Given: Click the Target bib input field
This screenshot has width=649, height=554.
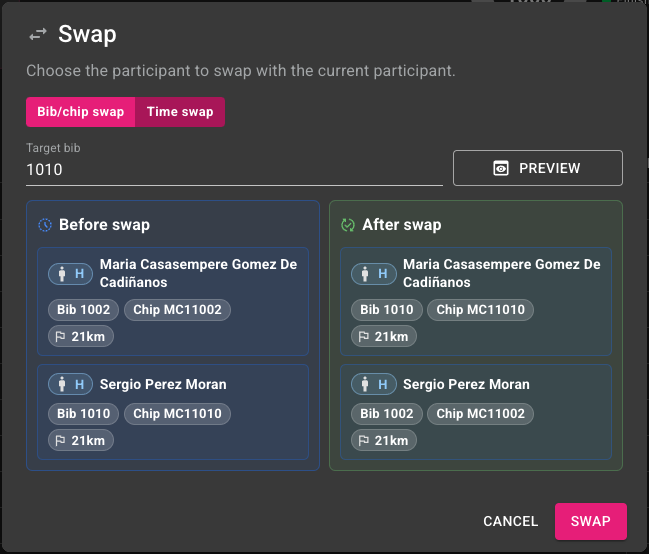Looking at the screenshot, I should [234, 170].
